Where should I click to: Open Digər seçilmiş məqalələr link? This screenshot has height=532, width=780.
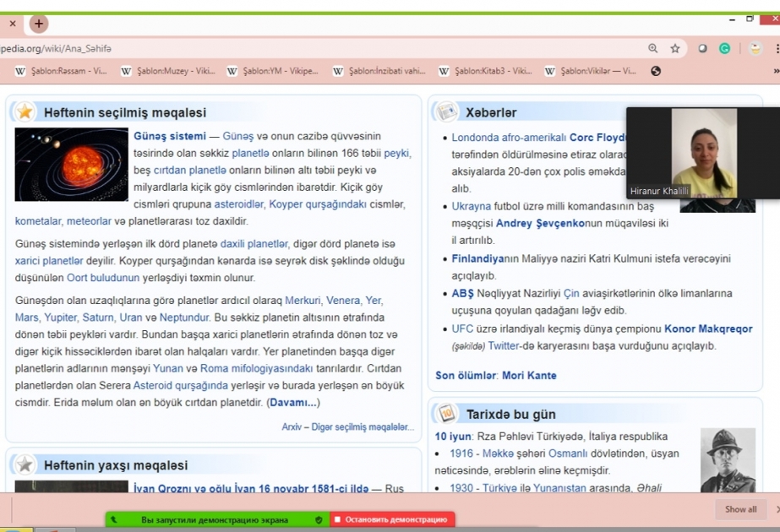(x=363, y=427)
